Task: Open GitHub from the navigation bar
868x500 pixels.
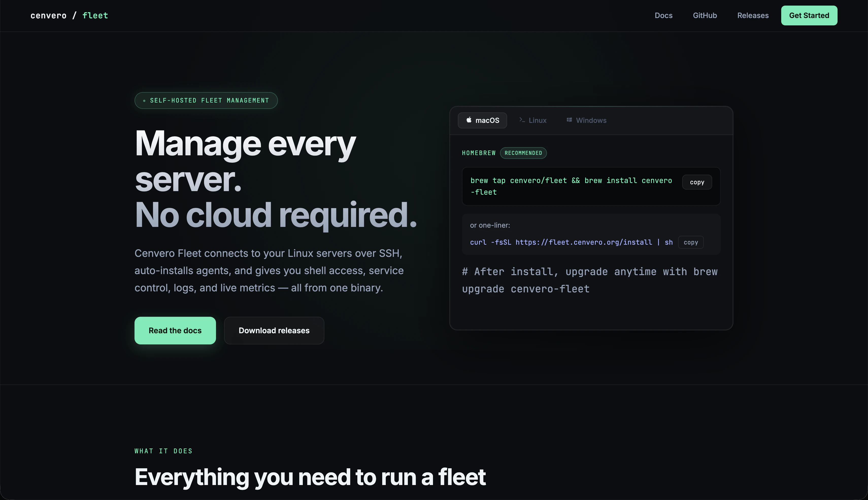Action: click(705, 15)
